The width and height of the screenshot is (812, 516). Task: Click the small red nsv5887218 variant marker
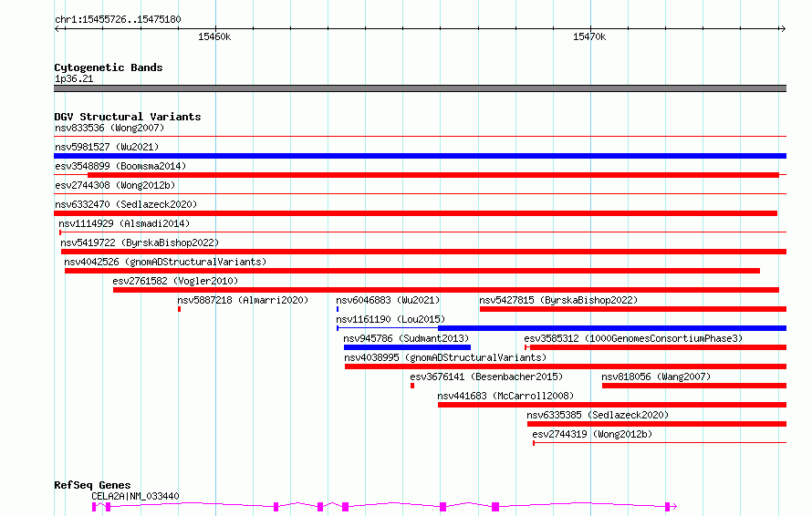point(179,309)
